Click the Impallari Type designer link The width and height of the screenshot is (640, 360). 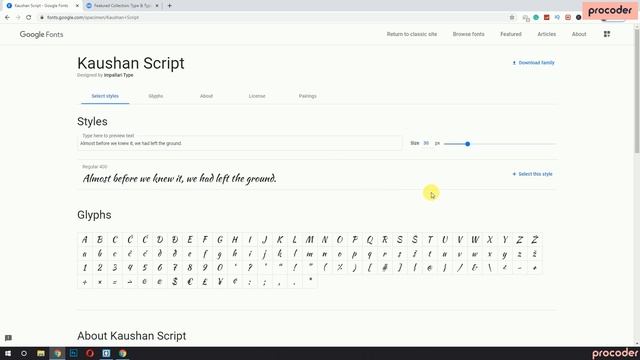(x=118, y=75)
